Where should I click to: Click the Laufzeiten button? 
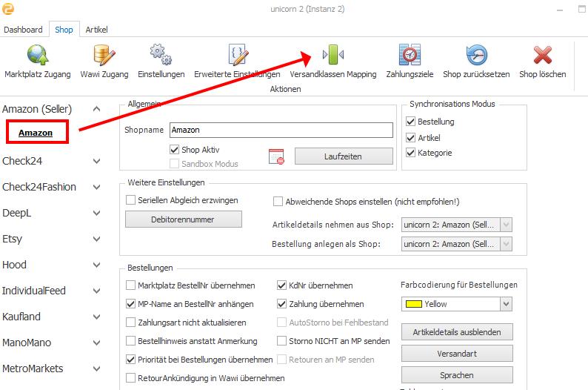click(x=344, y=156)
